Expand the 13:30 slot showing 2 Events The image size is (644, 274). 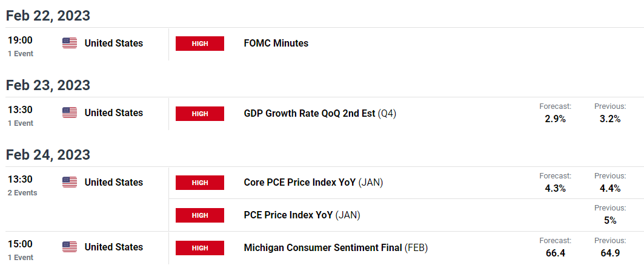click(22, 186)
